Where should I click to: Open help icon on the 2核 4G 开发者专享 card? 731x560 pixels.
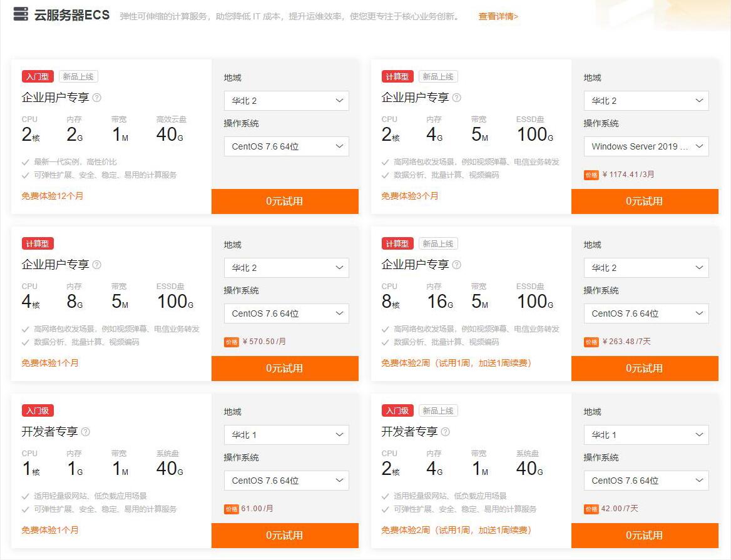pos(445,432)
